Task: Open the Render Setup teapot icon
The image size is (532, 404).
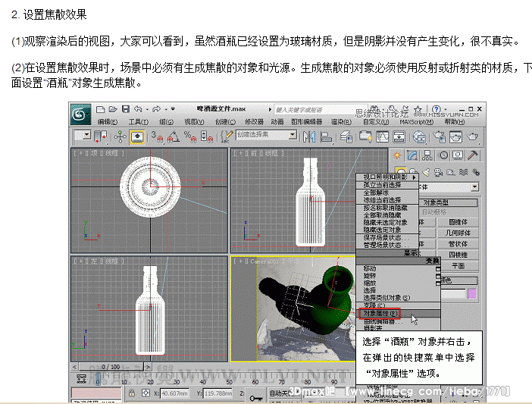Action: coord(440,137)
